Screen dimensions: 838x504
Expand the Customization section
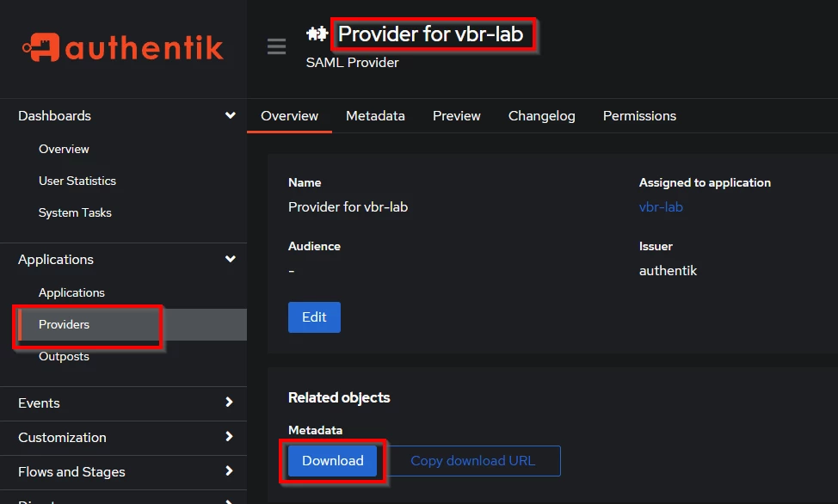tap(123, 437)
